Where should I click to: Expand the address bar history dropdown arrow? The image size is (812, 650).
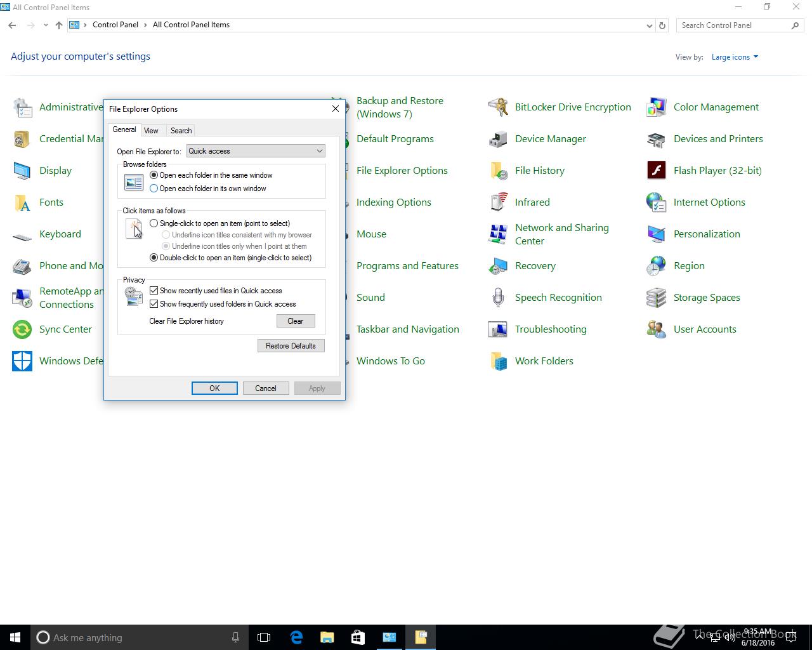click(649, 25)
